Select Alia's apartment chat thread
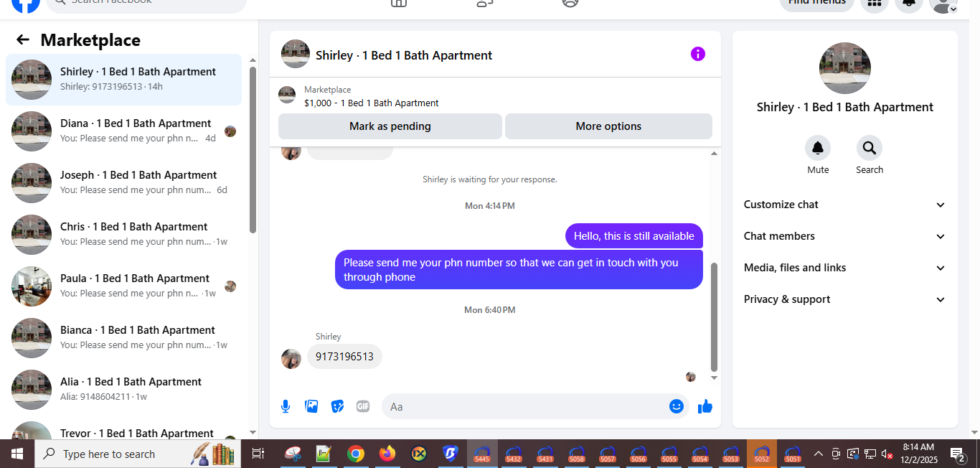 tap(124, 390)
